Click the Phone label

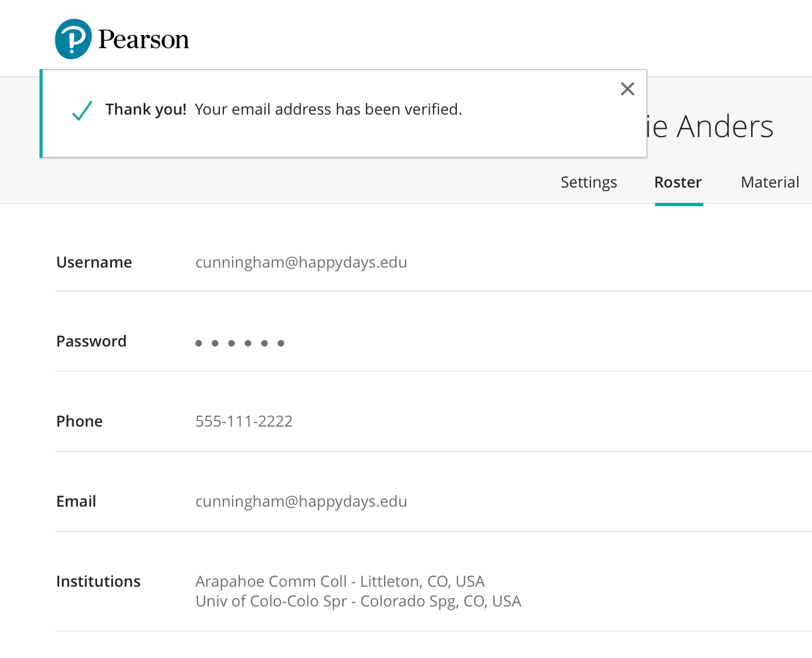tap(79, 421)
